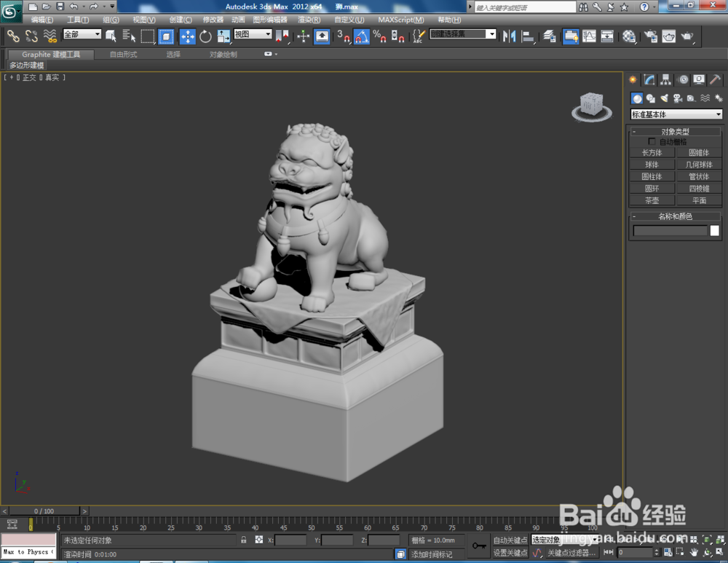This screenshot has width=728, height=563.
Task: Collapse the 名称和颜色 rollout
Action: point(675,216)
